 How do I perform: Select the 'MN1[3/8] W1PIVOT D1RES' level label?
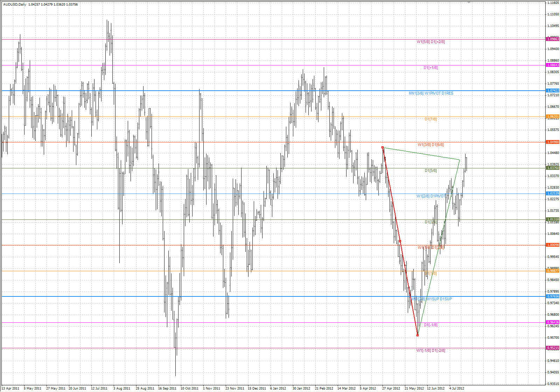pos(431,93)
